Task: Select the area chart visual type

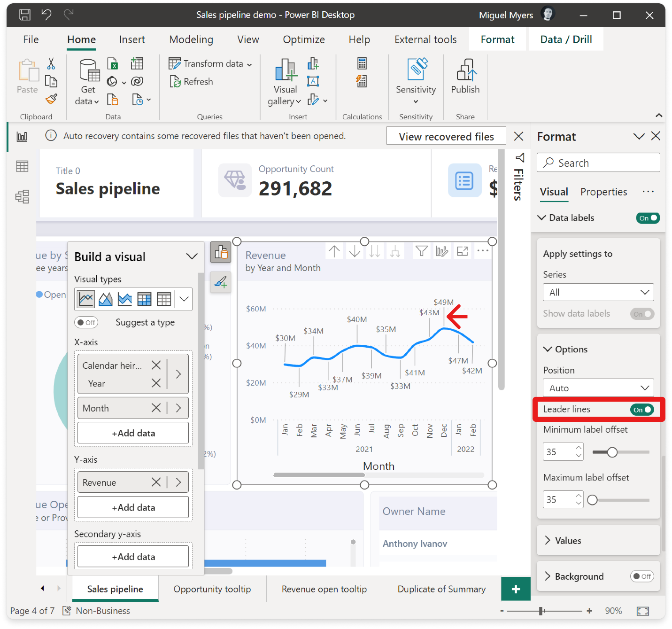Action: click(x=106, y=299)
